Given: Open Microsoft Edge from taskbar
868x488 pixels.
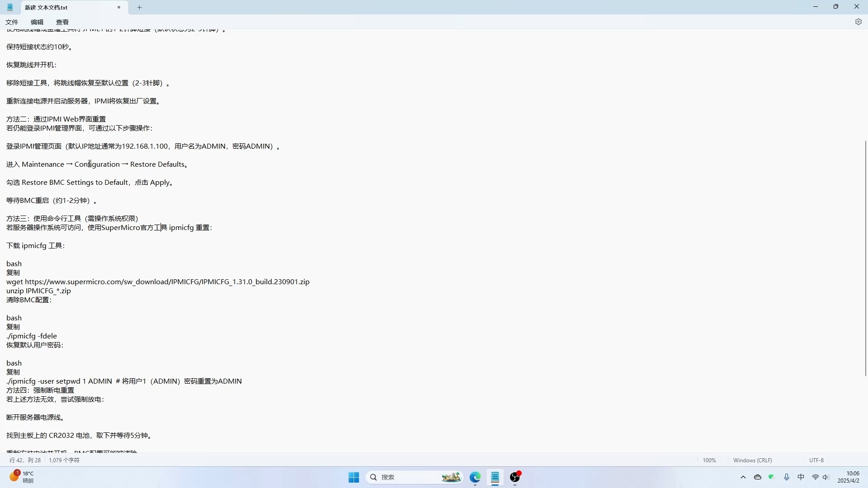Looking at the screenshot, I should (475, 477).
